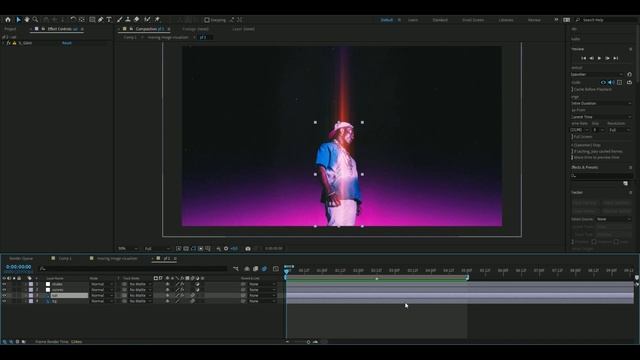Select the Zoom magnifier tool
This screenshot has height=360, width=640.
click(x=36, y=20)
